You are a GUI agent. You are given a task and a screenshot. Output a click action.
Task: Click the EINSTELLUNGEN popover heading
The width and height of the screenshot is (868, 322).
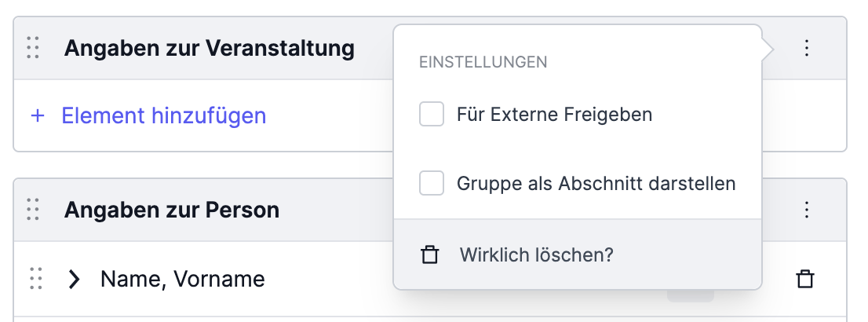point(483,62)
